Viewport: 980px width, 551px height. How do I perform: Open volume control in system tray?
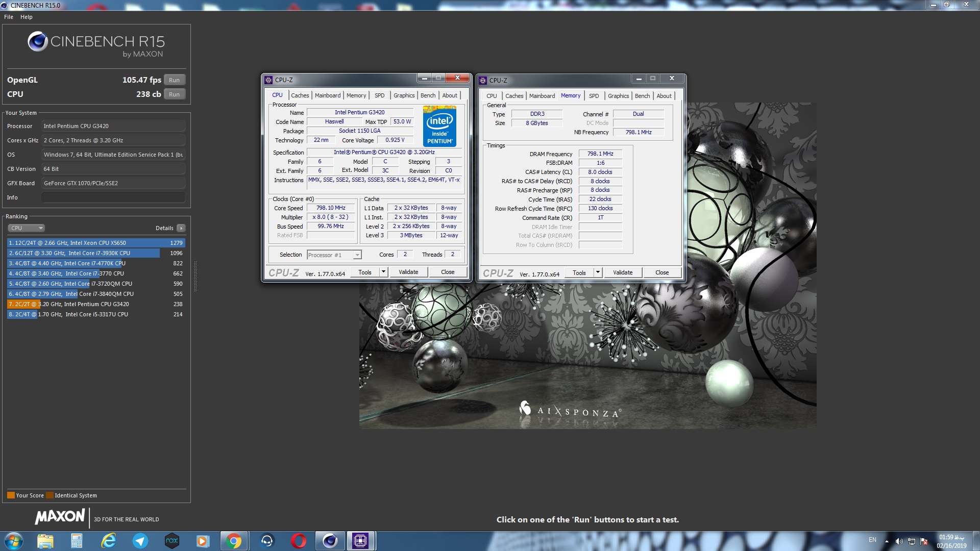pyautogui.click(x=899, y=541)
